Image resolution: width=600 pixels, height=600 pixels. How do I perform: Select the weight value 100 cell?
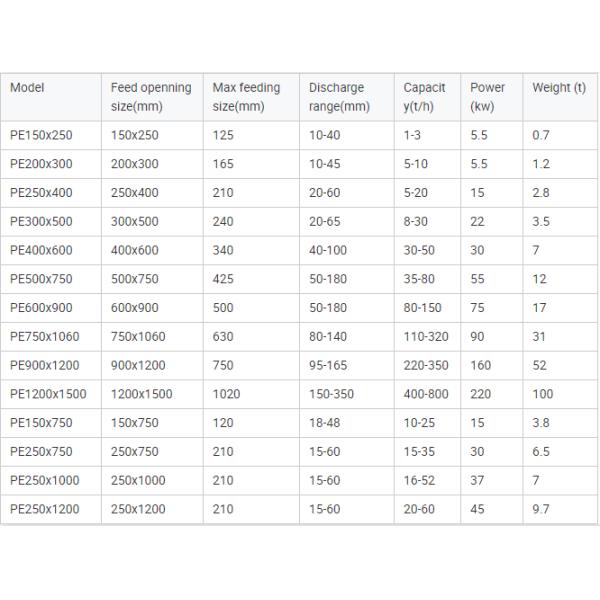tap(542, 396)
